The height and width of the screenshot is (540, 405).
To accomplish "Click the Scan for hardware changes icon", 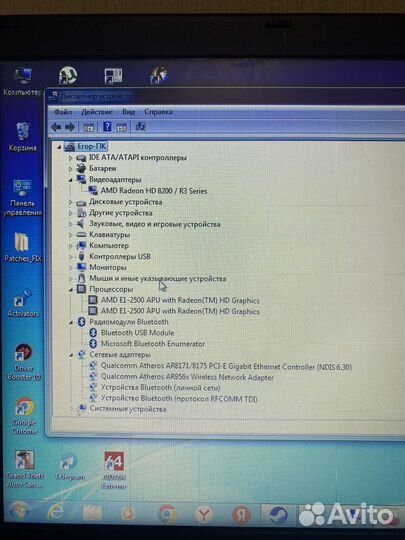I will click(x=140, y=126).
